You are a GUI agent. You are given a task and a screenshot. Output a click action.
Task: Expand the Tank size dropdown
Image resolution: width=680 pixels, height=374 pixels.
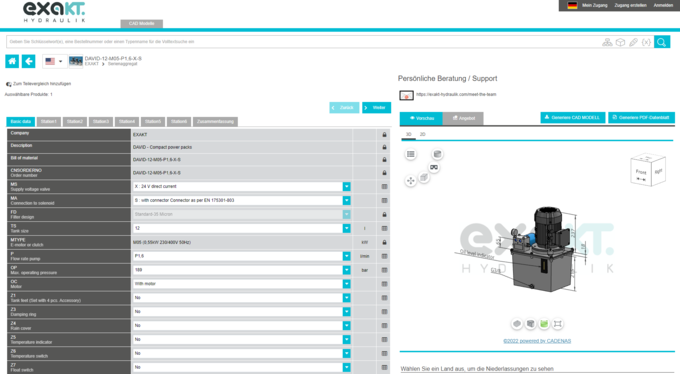347,228
